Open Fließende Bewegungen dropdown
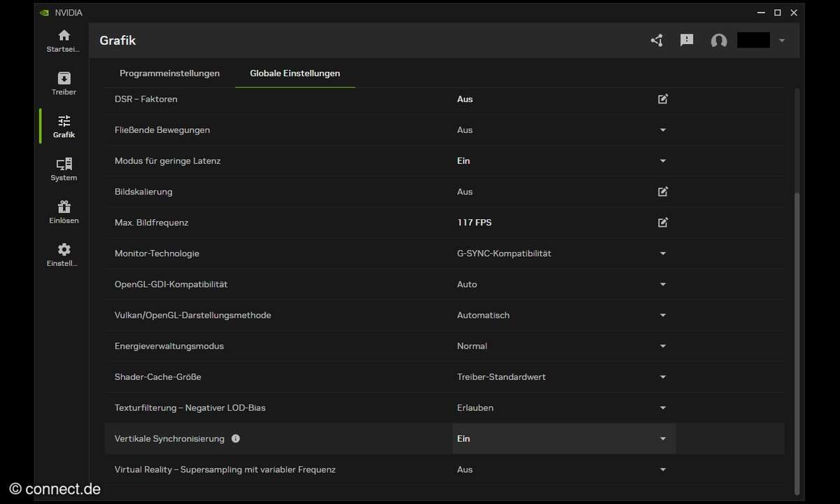The image size is (840, 504). point(663,130)
